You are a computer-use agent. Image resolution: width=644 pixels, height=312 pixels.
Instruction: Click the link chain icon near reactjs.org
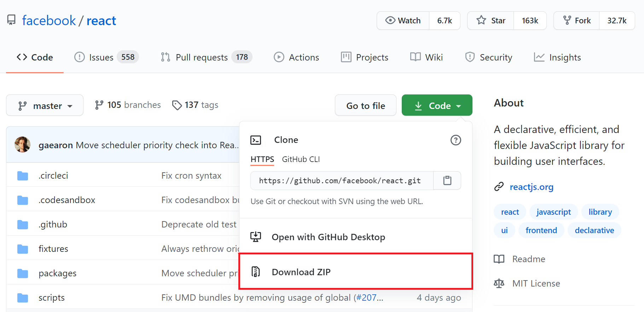(499, 186)
